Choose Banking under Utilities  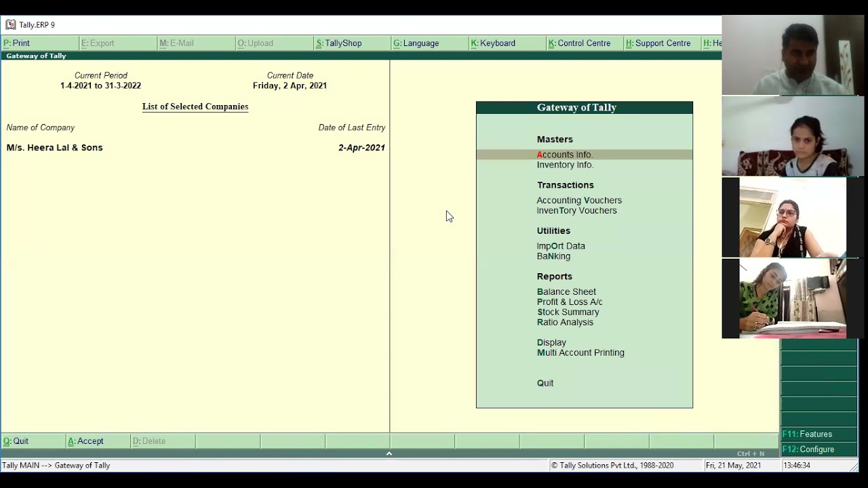(553, 256)
